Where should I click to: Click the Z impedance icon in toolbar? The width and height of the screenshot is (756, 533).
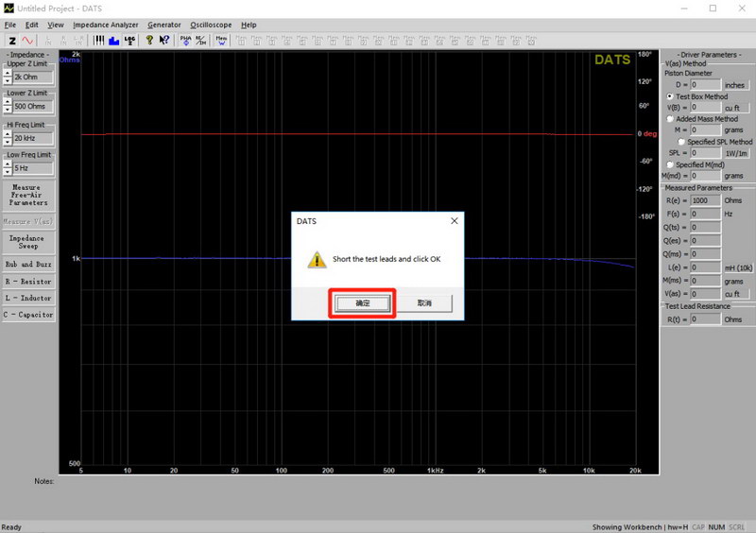pos(11,41)
